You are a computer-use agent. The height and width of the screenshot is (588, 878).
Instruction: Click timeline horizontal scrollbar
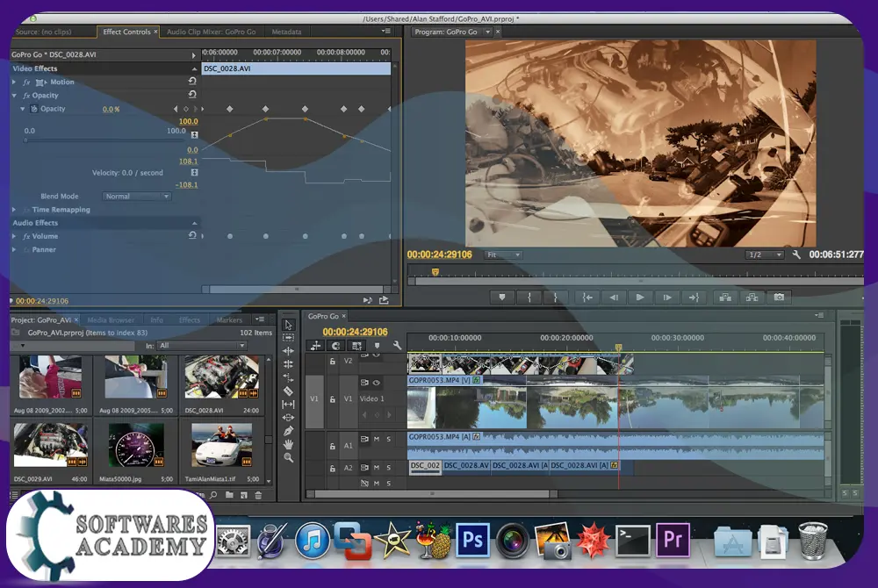point(432,494)
